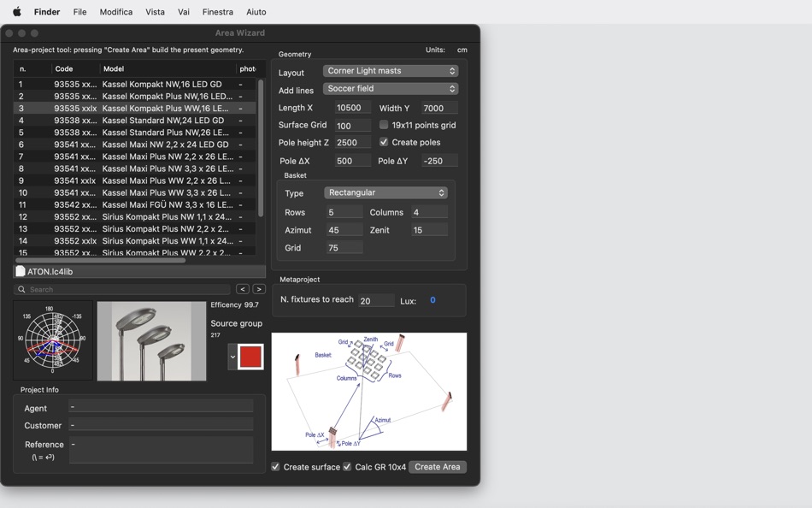
Task: Select row Kassel Kompakt Plus NW,16 LED
Action: (135, 96)
